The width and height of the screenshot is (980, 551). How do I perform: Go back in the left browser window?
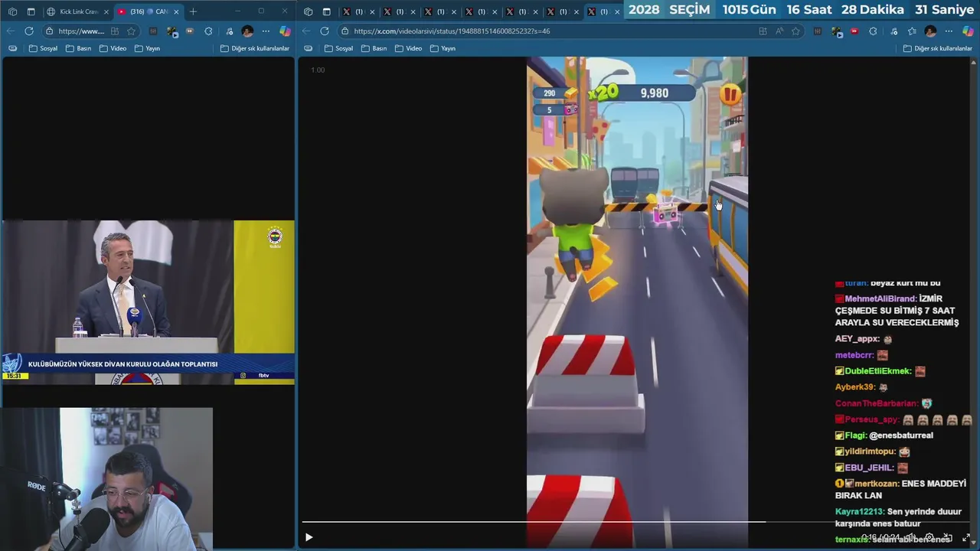[x=10, y=31]
